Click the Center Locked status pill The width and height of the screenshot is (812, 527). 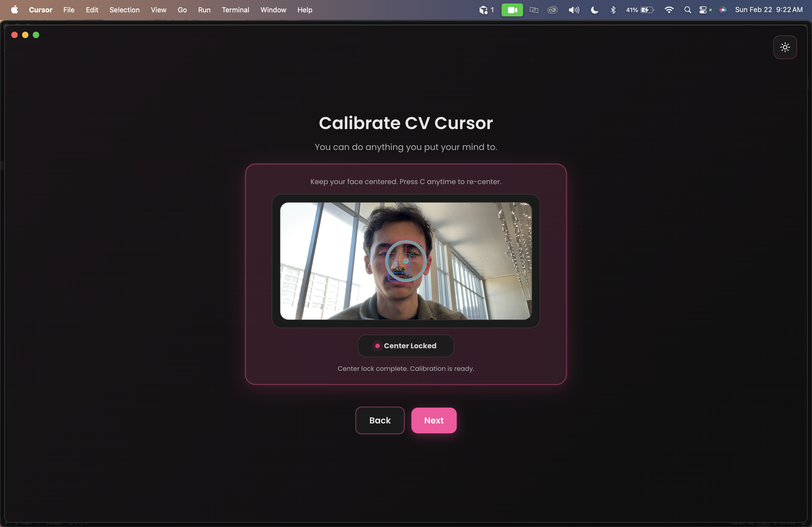[x=406, y=346]
